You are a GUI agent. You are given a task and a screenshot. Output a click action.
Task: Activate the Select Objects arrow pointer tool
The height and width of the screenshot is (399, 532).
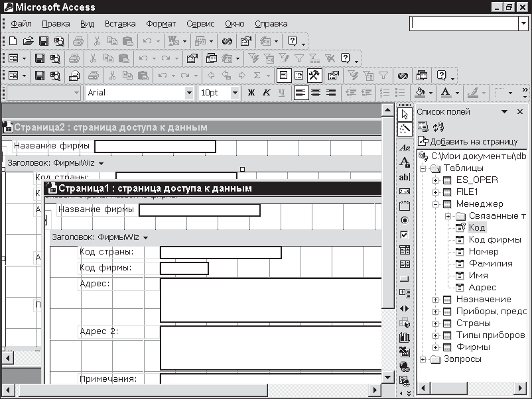(404, 115)
